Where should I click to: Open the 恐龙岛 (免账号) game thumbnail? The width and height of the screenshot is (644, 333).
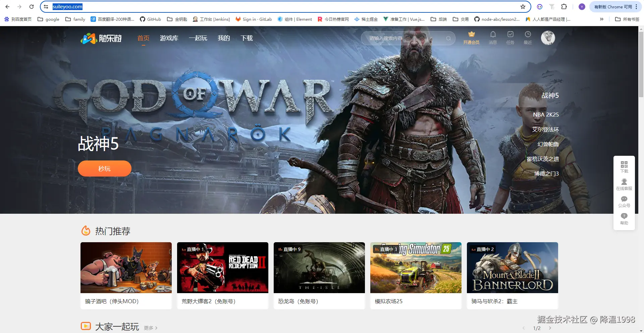pyautogui.click(x=319, y=268)
